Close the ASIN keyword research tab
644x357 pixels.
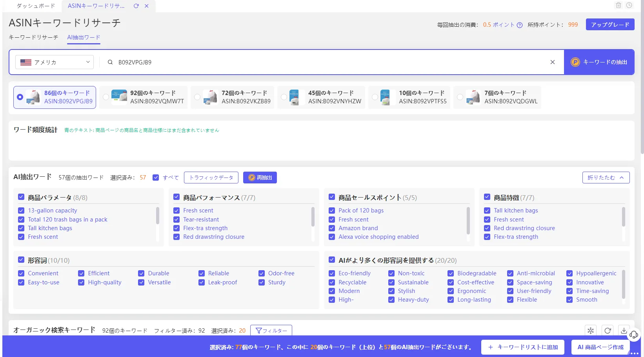(146, 6)
